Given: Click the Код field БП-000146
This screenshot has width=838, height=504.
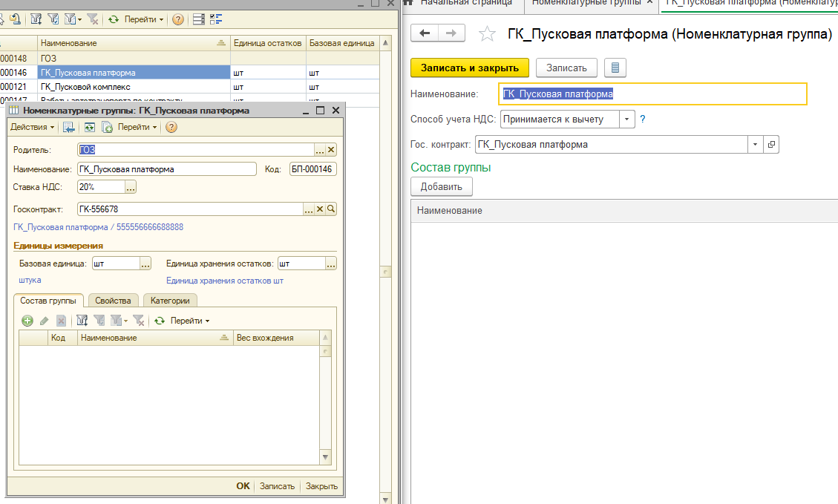Looking at the screenshot, I should 312,169.
